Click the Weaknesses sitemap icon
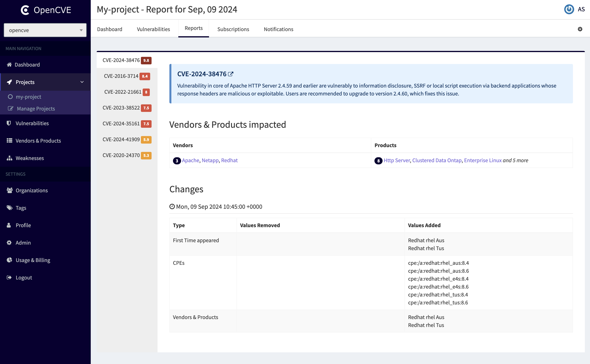This screenshot has height=364, width=590. pyautogui.click(x=9, y=158)
